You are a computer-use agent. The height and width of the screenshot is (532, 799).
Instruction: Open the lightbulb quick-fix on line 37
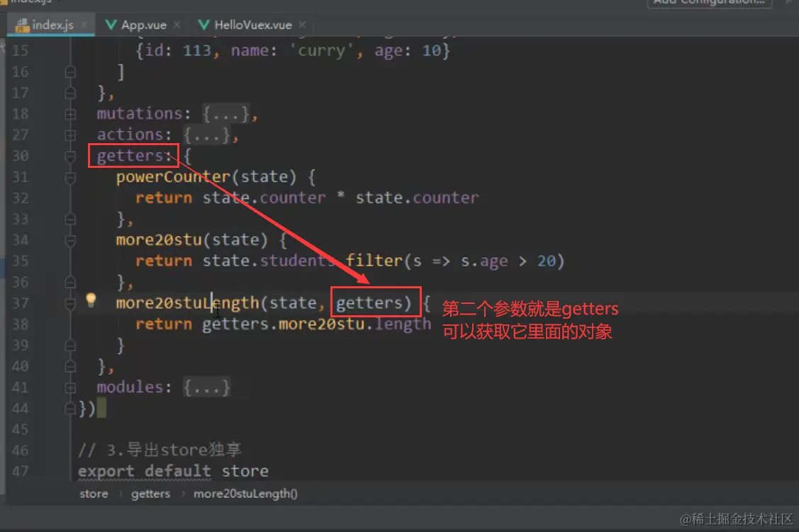coord(91,300)
